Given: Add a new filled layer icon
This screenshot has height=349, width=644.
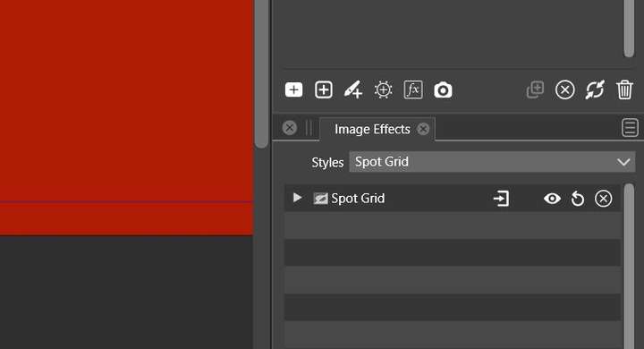Looking at the screenshot, I should pyautogui.click(x=293, y=90).
